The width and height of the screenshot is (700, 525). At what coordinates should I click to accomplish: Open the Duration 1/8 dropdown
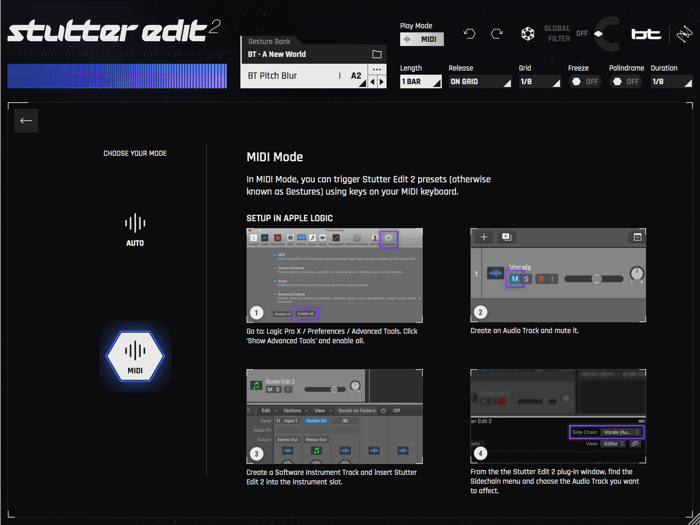point(671,82)
